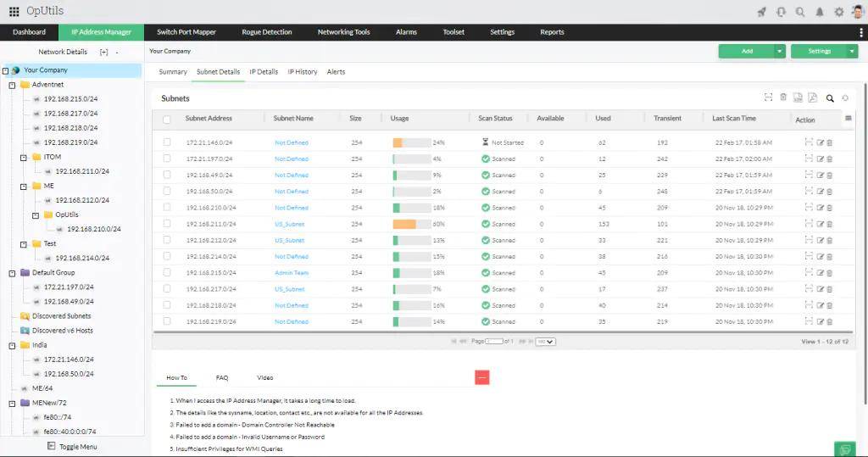Screen dimensions: 868x457
Task: Open the Switch Port Mapper menu
Action: coord(186,32)
